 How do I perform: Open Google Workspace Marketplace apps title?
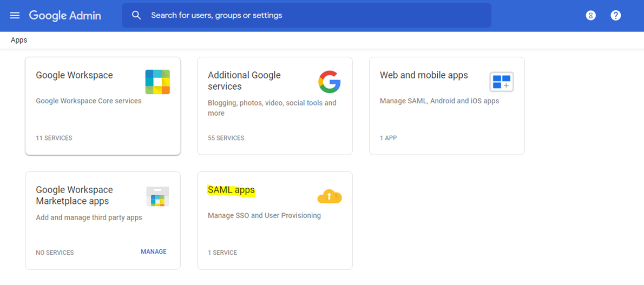point(74,195)
